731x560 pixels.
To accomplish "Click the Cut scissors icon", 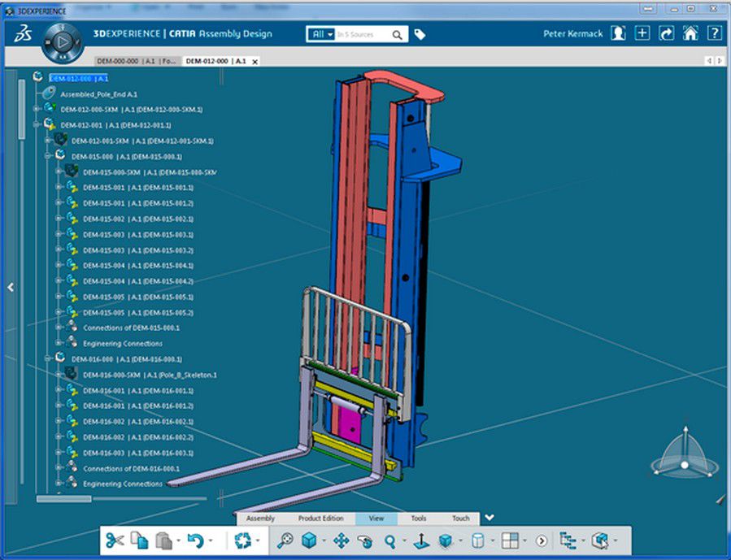I will click(x=115, y=540).
